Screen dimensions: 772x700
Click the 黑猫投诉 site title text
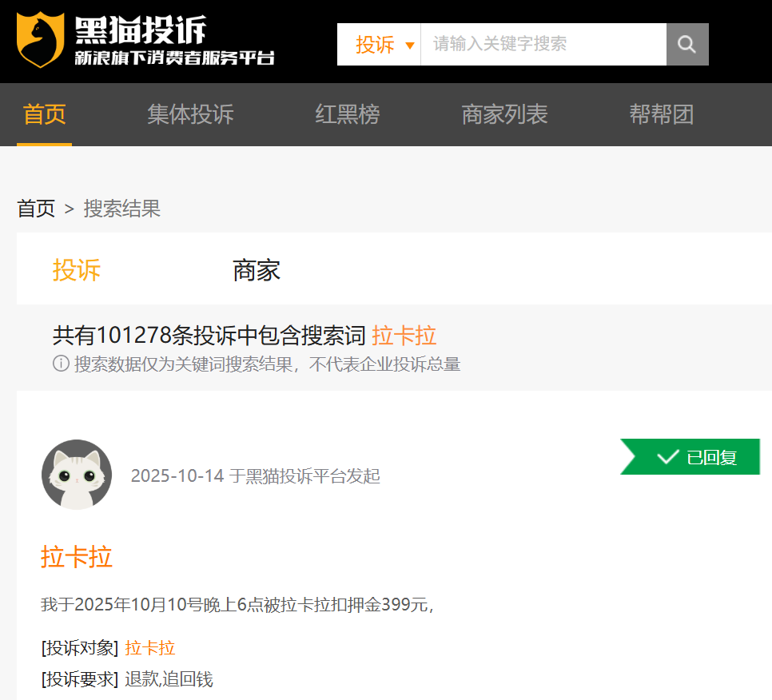pyautogui.click(x=141, y=30)
